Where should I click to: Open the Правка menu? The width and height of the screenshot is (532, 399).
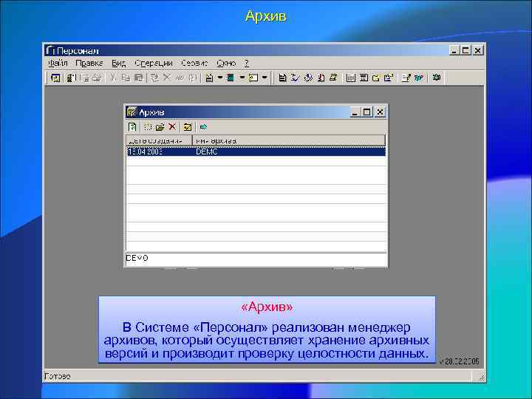click(x=89, y=64)
